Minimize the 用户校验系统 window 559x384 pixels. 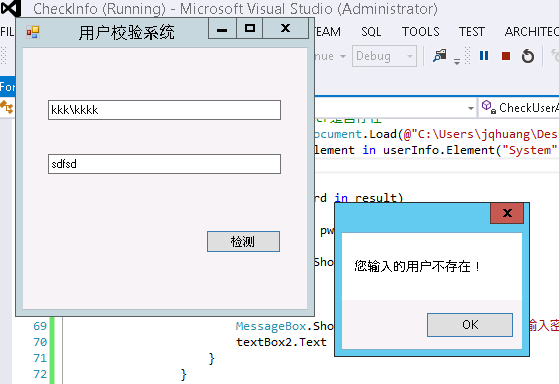pos(222,29)
